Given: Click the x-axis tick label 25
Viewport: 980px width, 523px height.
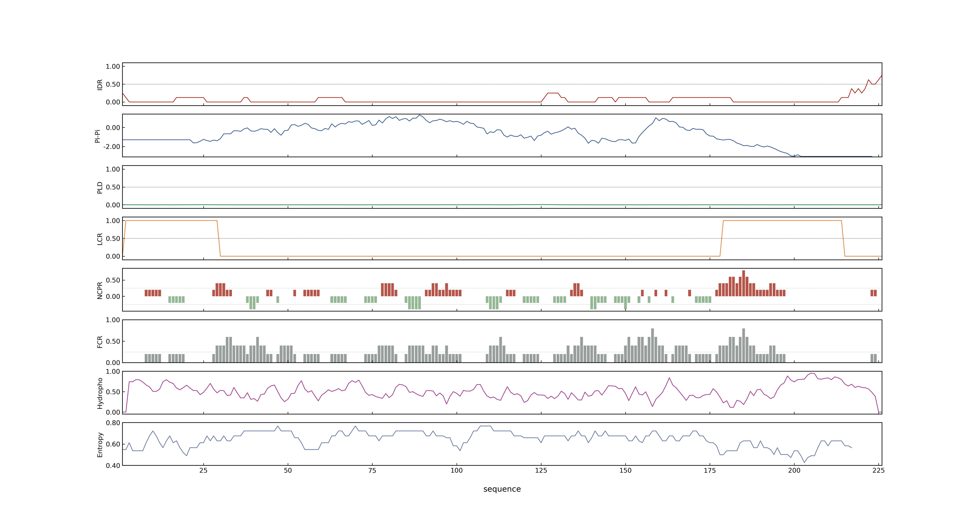Looking at the screenshot, I should tap(204, 470).
